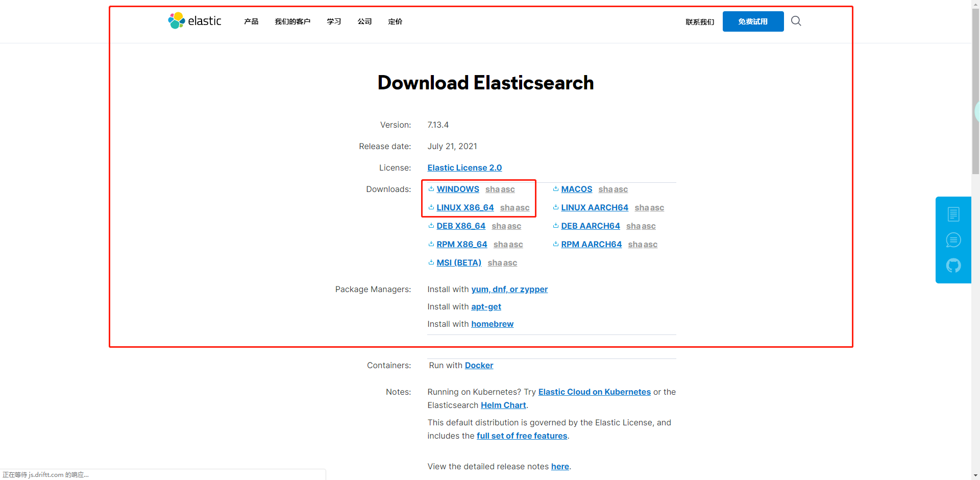Click the scrollbar up arrow
The width and height of the screenshot is (980, 480).
point(975,4)
